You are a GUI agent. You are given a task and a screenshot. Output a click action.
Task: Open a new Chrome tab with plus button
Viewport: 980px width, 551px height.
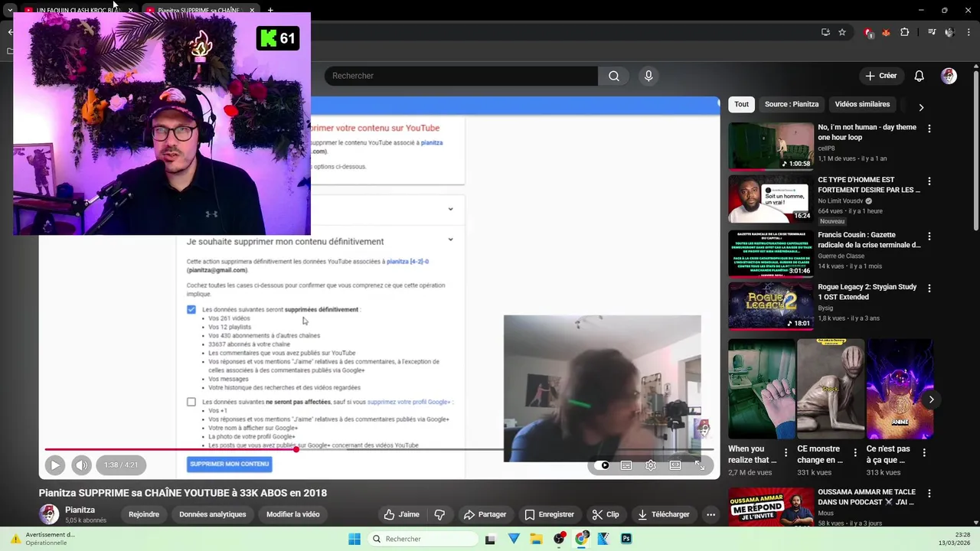pos(270,10)
